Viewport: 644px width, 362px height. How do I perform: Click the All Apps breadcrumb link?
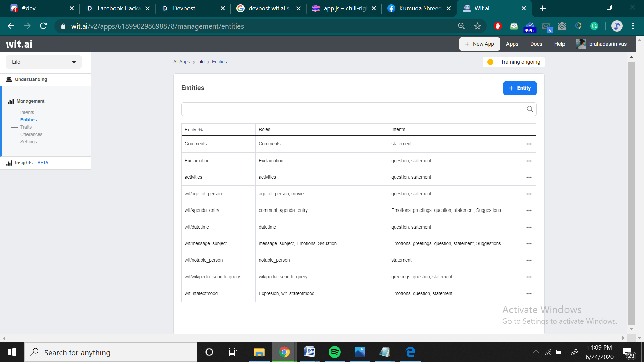[181, 62]
